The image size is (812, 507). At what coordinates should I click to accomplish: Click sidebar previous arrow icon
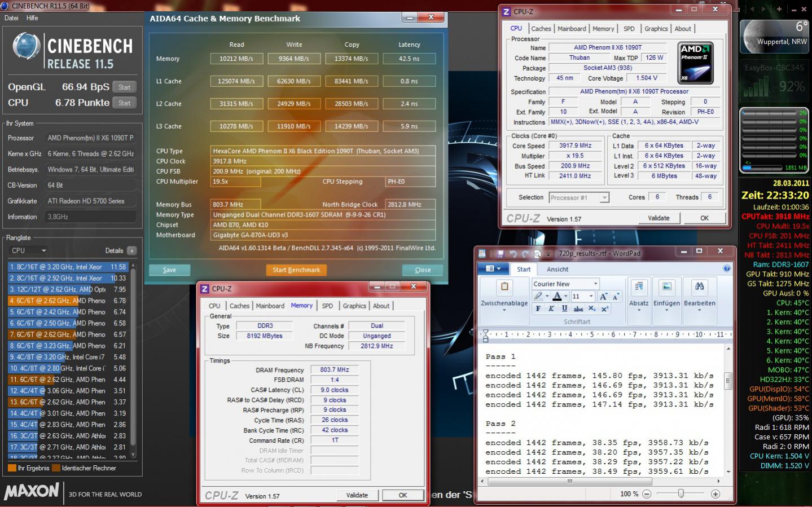752,9
